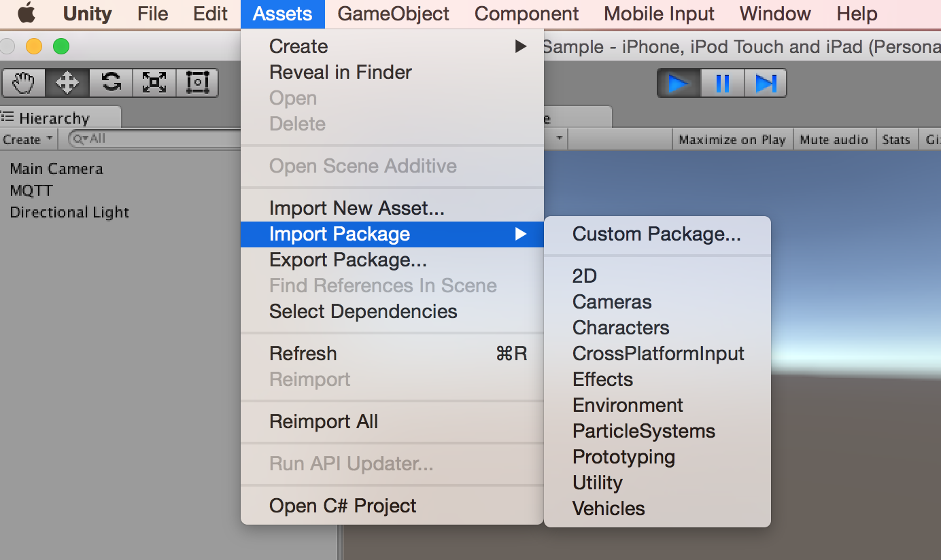Screen dimensions: 941x560
Task: Choose Select Dependencies
Action: [x=392, y=311]
